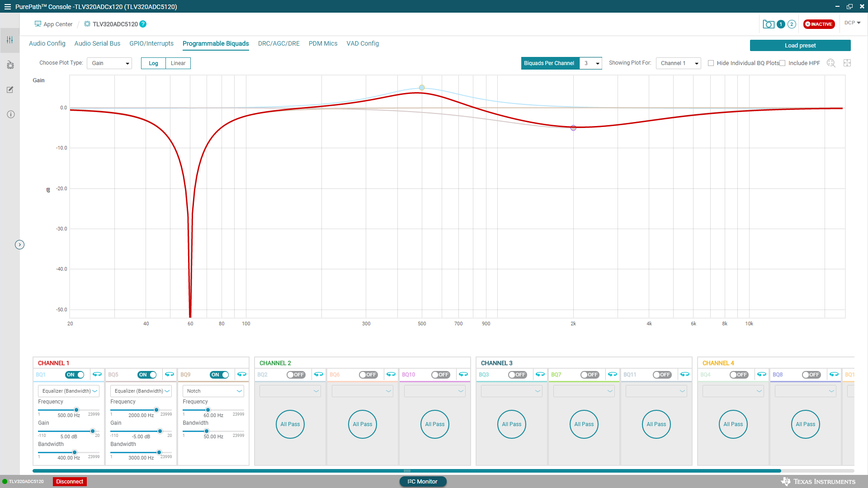
Task: Click the Load preset button
Action: [800, 46]
